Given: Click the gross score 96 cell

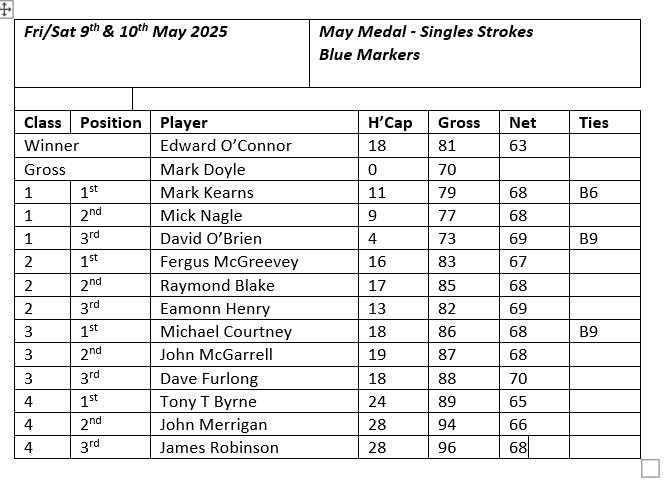Looking at the screenshot, I should [447, 447].
